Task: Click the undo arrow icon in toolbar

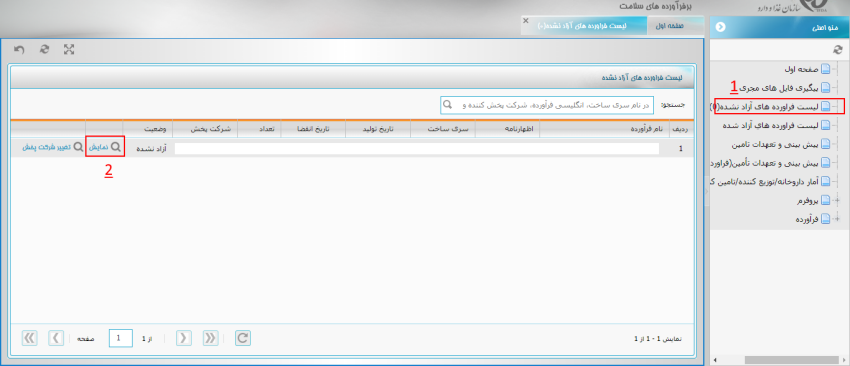Action: tap(20, 50)
